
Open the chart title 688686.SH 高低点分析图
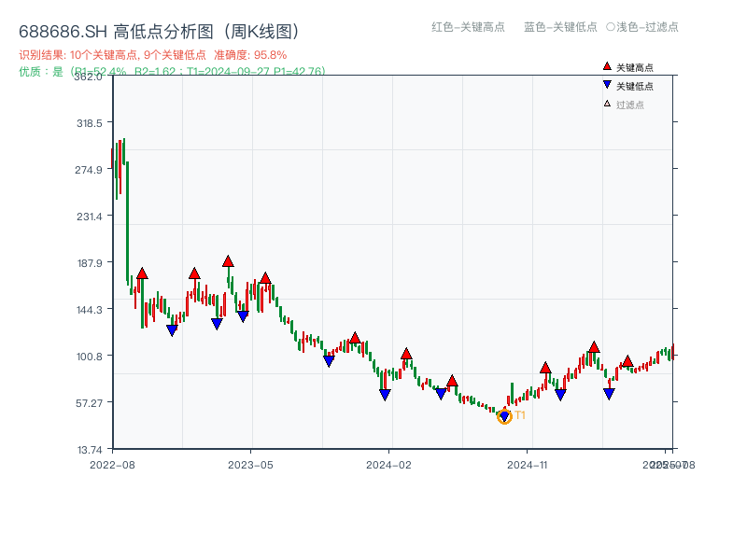159,29
